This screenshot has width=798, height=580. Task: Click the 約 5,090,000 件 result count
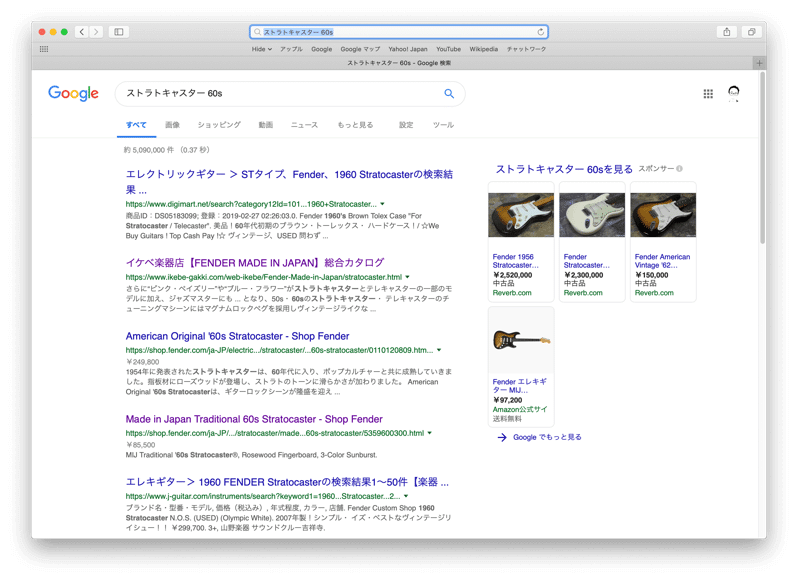[167, 150]
